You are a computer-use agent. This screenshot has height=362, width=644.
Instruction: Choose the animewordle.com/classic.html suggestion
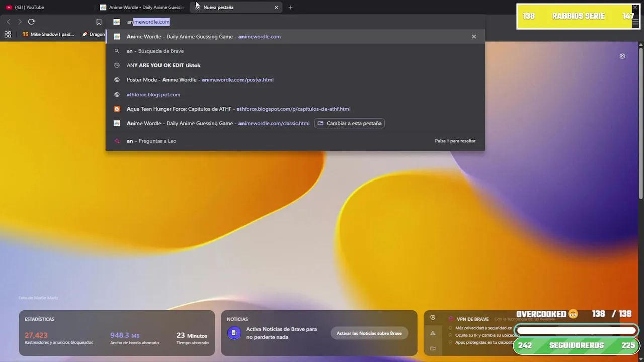[295, 123]
